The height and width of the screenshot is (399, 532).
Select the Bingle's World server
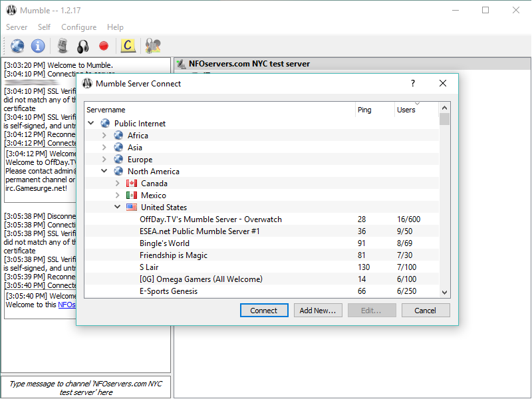point(164,243)
